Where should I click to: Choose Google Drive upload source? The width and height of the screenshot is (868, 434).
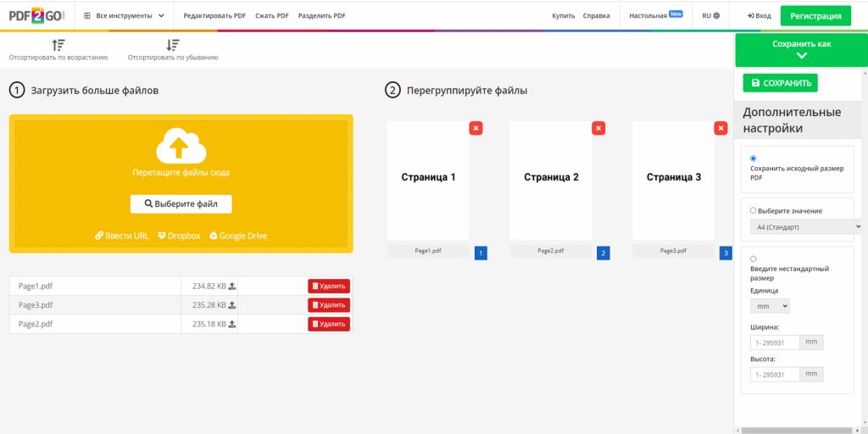(x=238, y=236)
